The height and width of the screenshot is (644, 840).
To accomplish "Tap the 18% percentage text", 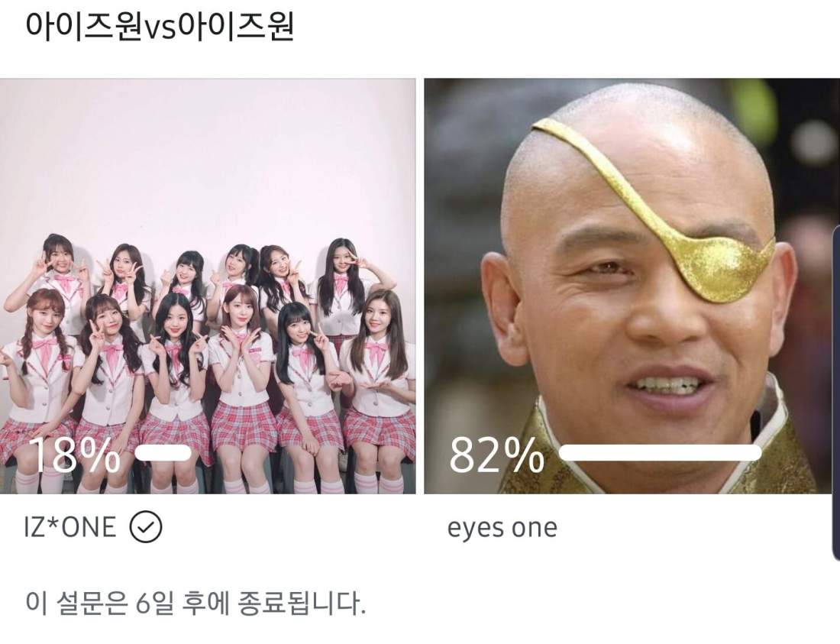I will (74, 455).
